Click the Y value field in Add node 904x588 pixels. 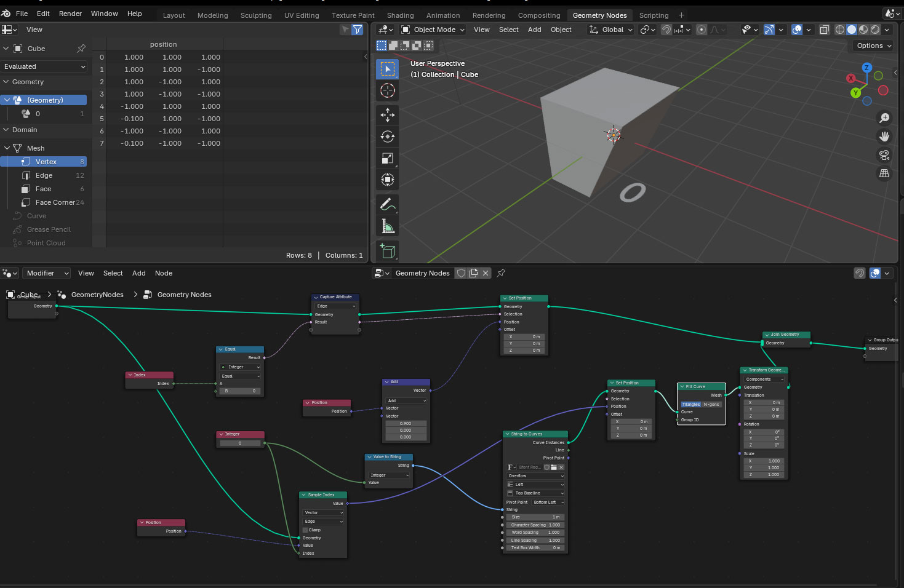(x=406, y=430)
